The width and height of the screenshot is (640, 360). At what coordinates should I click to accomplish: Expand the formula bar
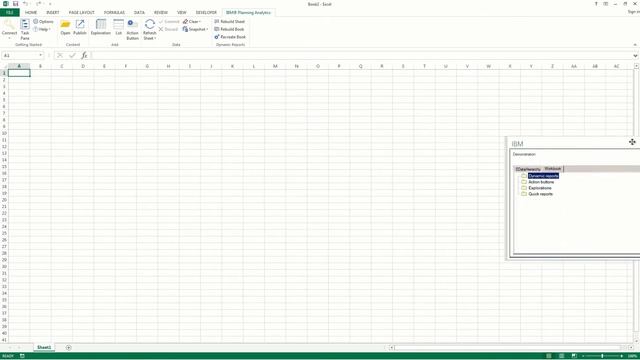click(x=636, y=56)
